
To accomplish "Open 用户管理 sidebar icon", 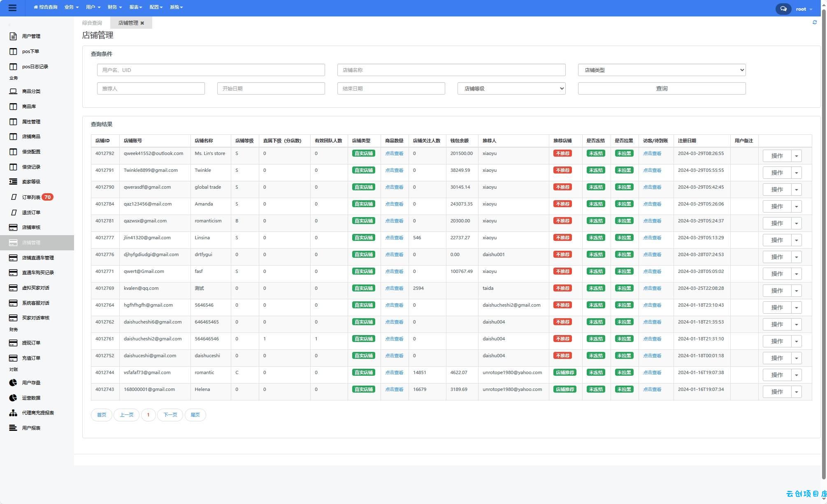I will pos(13,36).
